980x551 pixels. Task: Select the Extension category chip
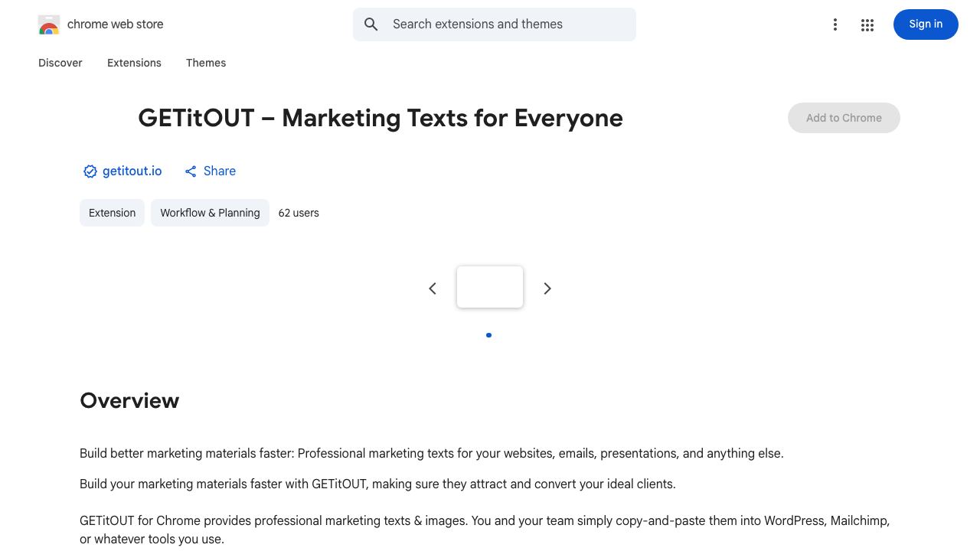(x=112, y=213)
